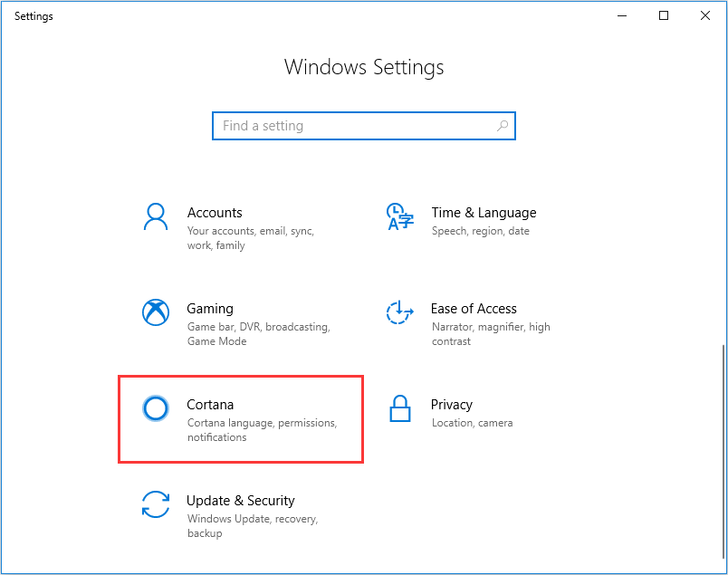Open Update & Security title

click(241, 501)
